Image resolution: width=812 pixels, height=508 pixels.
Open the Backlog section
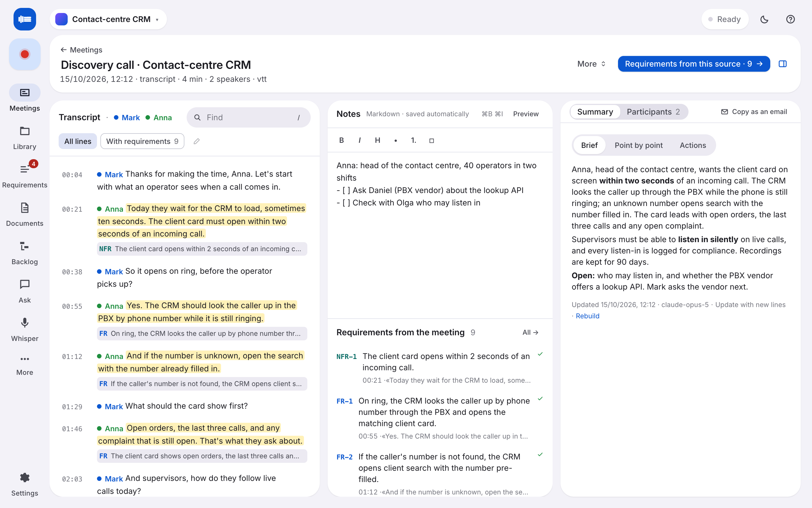tap(25, 253)
